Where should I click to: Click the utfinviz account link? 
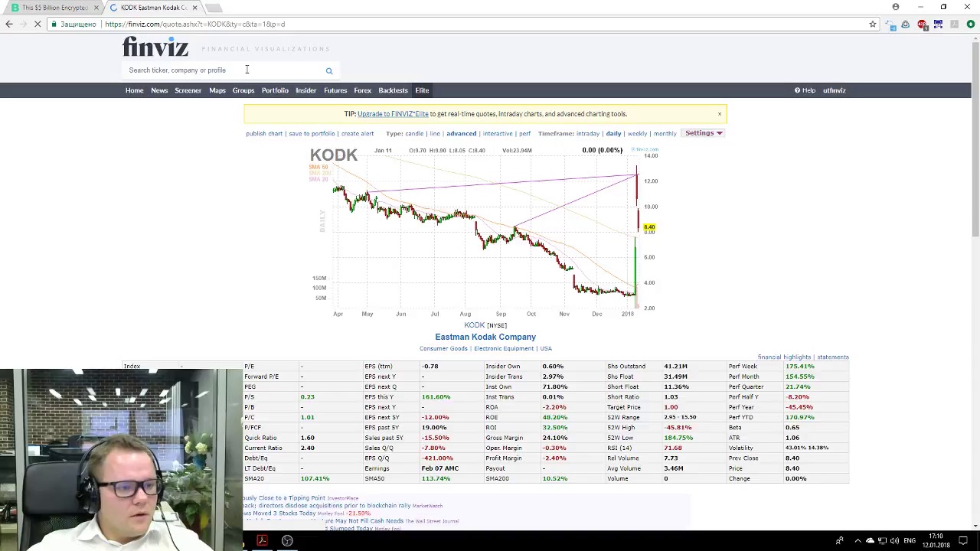point(834,90)
